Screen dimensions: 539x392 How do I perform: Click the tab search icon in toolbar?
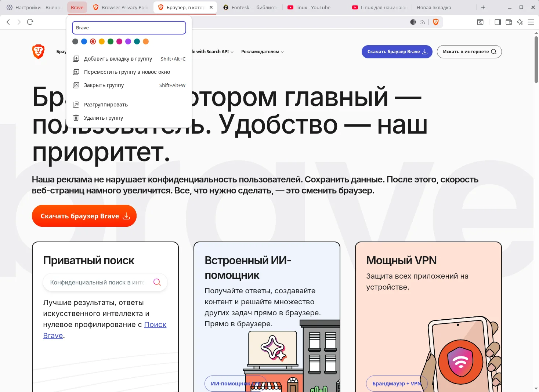coord(480,22)
